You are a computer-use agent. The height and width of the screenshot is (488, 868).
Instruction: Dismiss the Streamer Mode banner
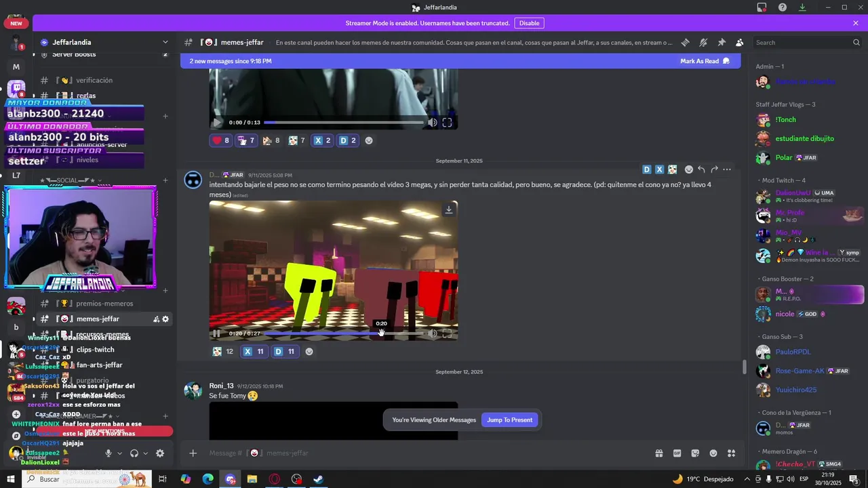click(x=856, y=23)
